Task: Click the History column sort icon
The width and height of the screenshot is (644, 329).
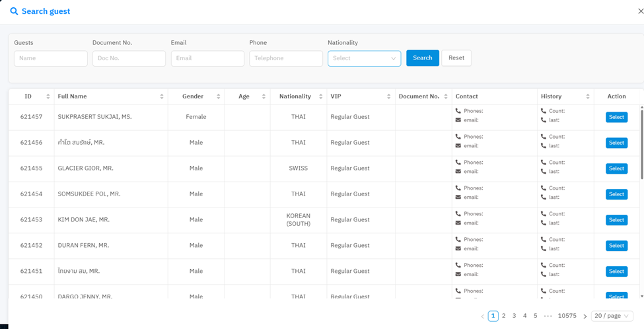Action: coord(587,96)
